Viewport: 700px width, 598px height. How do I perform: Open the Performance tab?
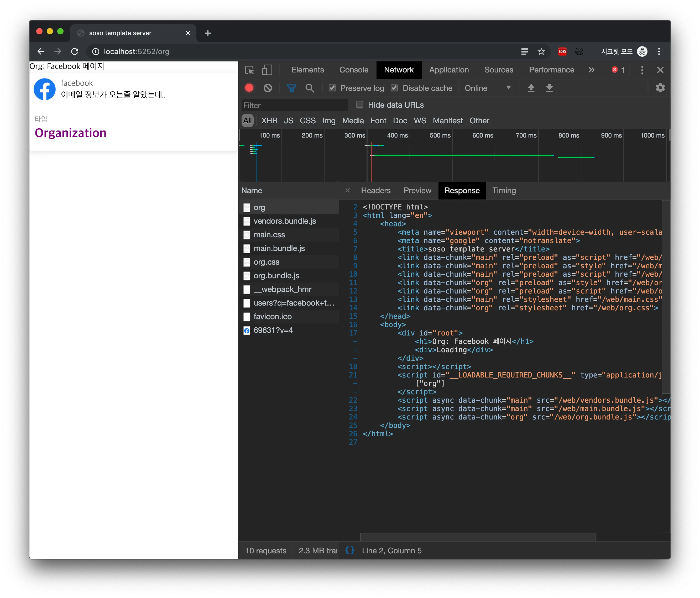[551, 70]
